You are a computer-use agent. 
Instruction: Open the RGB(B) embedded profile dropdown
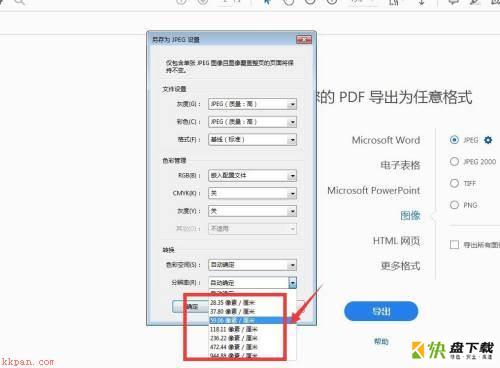(252, 175)
